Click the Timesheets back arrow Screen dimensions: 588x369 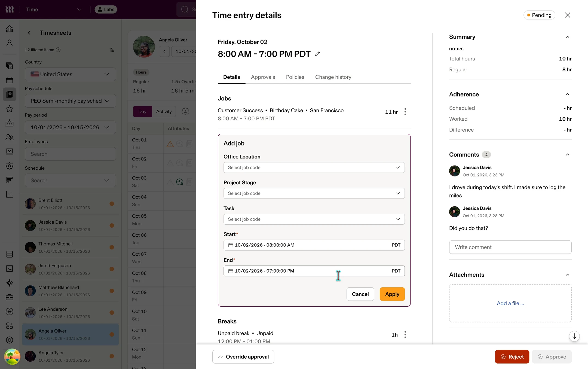click(29, 33)
